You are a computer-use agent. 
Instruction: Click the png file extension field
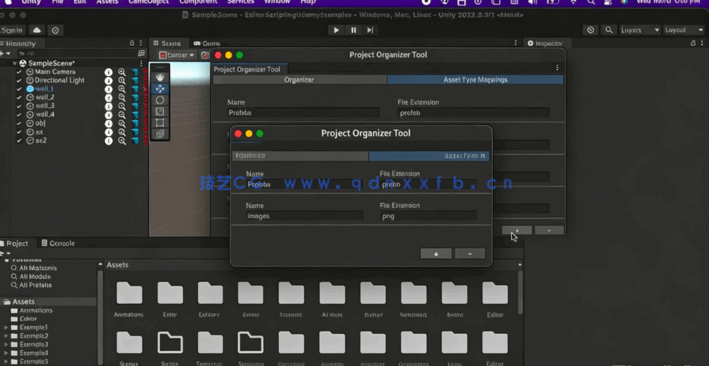click(x=428, y=216)
